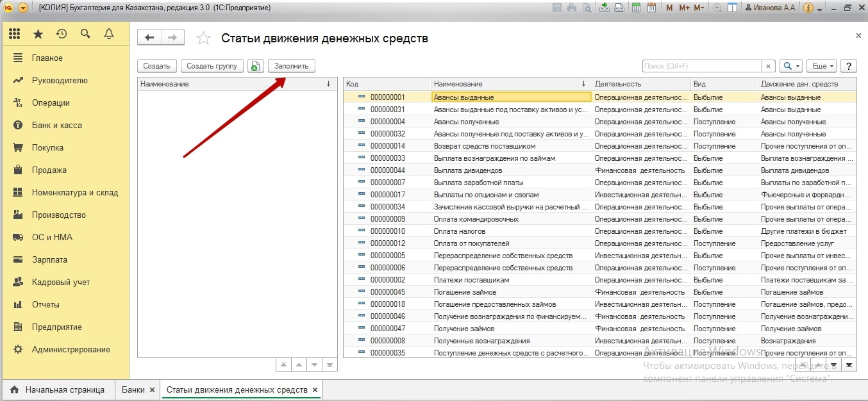Select the Выплата дивидендов row
868x401 pixels.
pos(467,170)
